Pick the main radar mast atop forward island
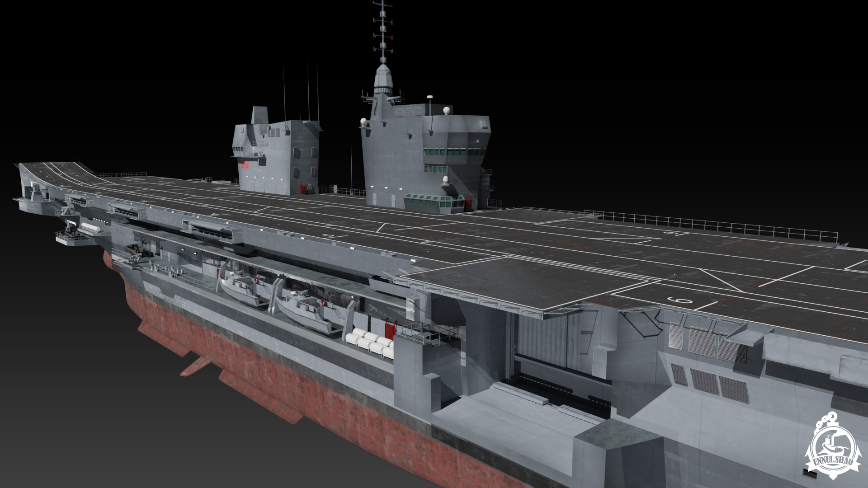This screenshot has height=488, width=868. pyautogui.click(x=383, y=47)
